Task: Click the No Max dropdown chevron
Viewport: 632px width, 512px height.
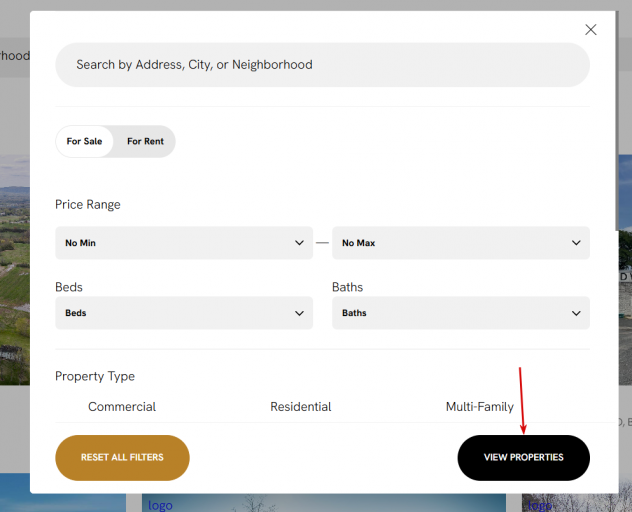Action: [x=576, y=243]
